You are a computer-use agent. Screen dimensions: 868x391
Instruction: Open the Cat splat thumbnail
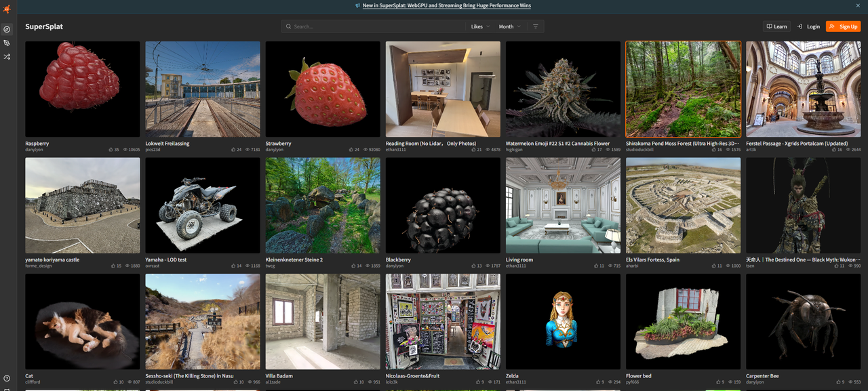coord(83,322)
